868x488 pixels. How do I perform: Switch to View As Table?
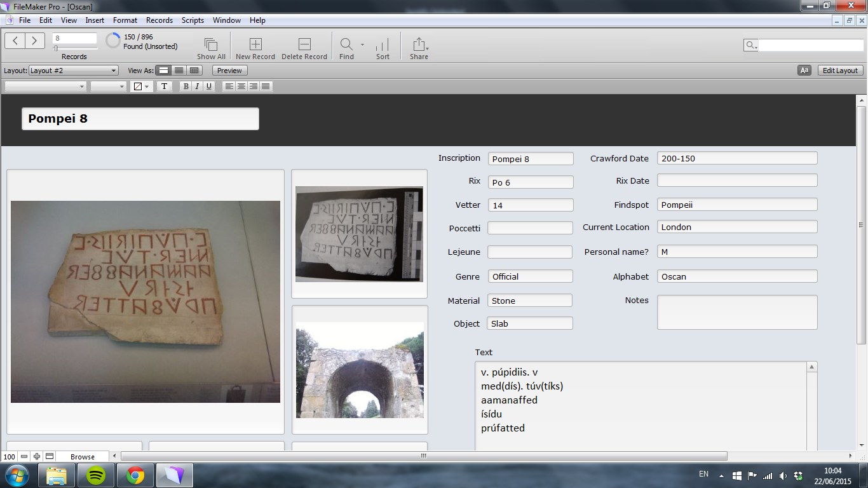pyautogui.click(x=194, y=71)
